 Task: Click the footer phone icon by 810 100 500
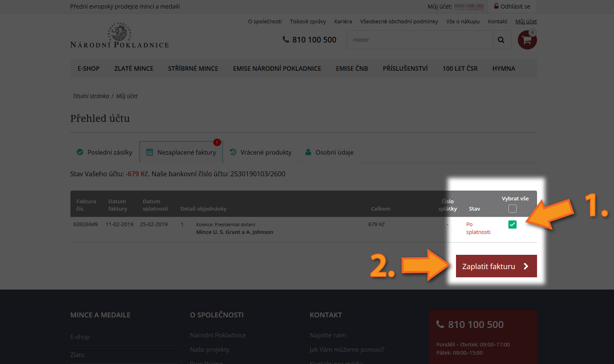(x=440, y=324)
